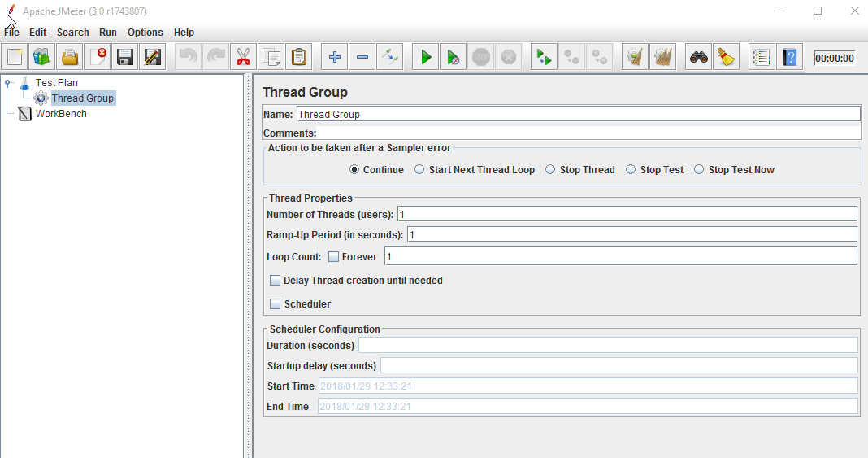This screenshot has height=458, width=868.
Task: Enable the Forever loop checkbox
Action: [333, 257]
